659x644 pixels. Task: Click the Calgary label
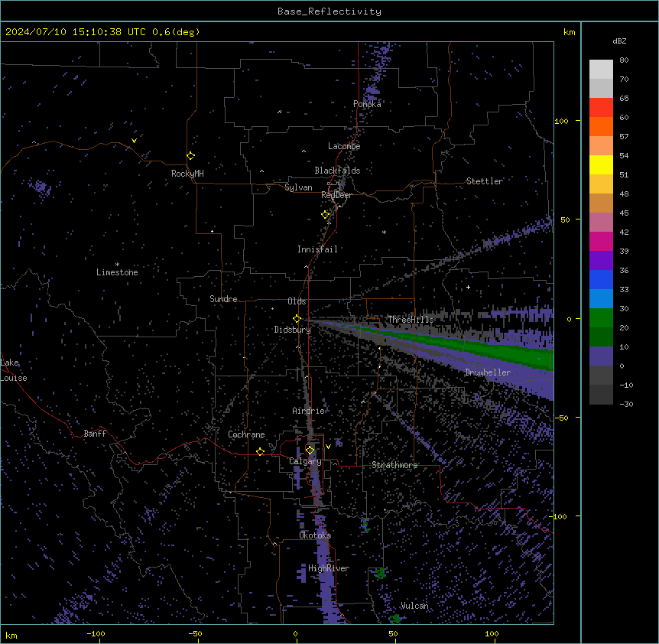[x=305, y=461]
